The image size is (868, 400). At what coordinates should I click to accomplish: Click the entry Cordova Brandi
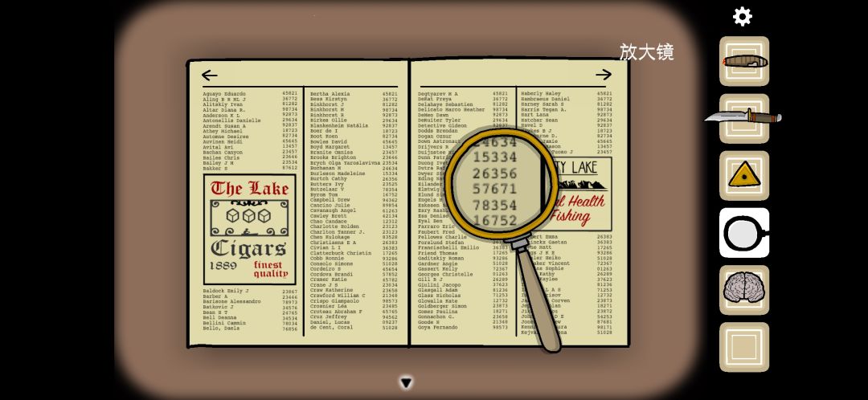[x=331, y=274]
